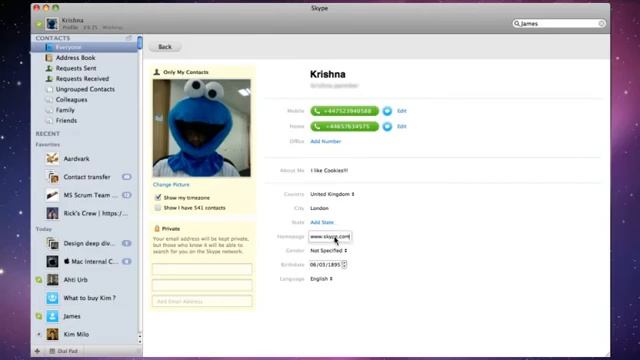Enable Show my timezone checkbox

(158, 198)
